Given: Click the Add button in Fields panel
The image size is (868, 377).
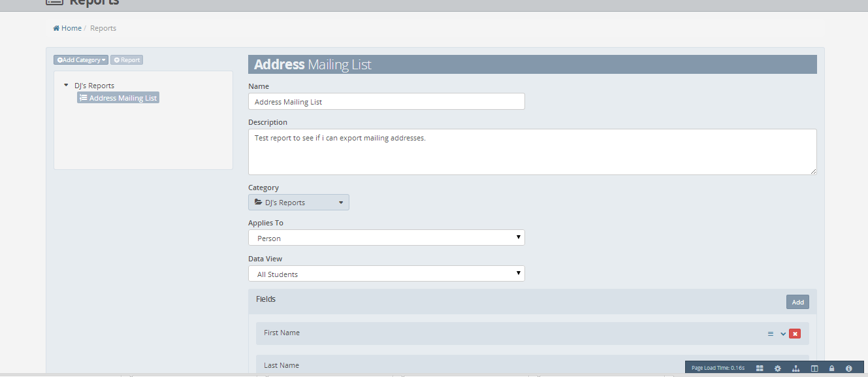Looking at the screenshot, I should (x=797, y=302).
